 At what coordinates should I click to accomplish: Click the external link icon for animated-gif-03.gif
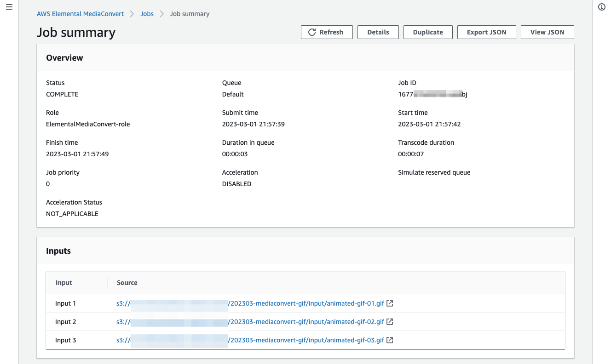[390, 340]
